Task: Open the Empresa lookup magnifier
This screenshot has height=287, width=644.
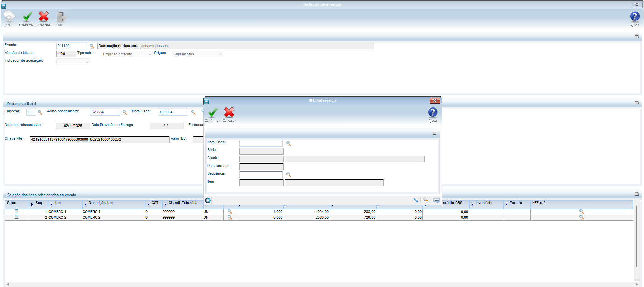Action: [40, 112]
